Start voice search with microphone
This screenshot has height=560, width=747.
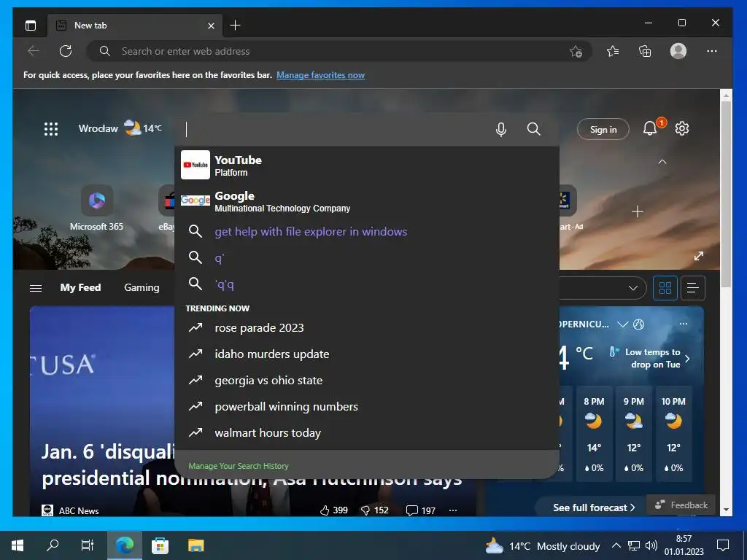[500, 129]
